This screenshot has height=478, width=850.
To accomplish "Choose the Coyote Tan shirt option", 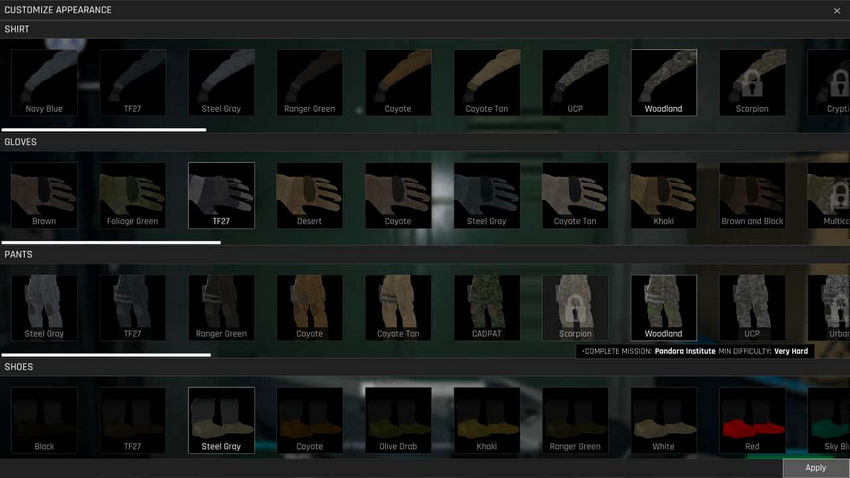I will (486, 83).
